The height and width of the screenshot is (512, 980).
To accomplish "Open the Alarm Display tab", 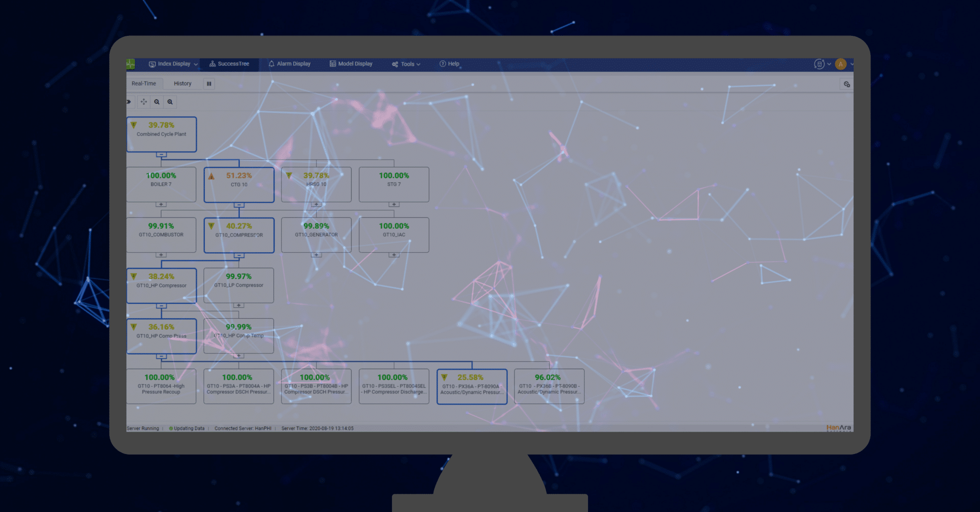I will point(290,64).
